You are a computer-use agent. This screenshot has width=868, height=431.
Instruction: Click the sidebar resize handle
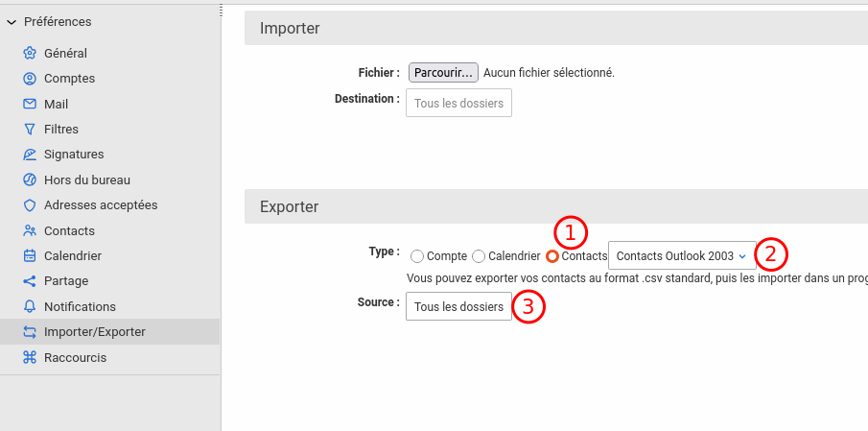point(222,11)
